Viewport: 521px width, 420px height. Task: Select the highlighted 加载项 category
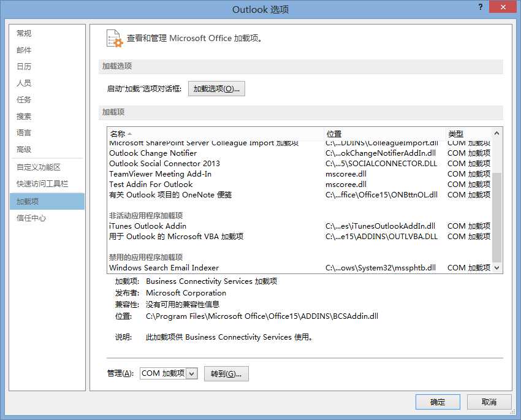[x=47, y=201]
